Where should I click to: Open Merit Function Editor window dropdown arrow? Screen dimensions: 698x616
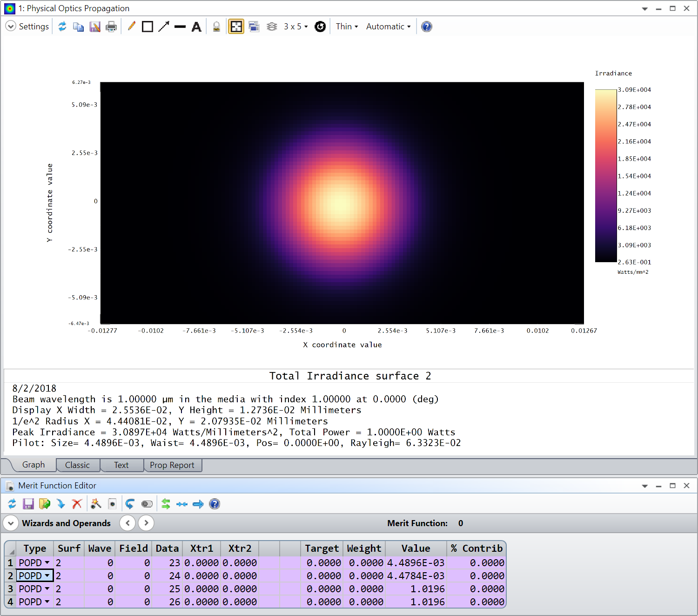(644, 486)
